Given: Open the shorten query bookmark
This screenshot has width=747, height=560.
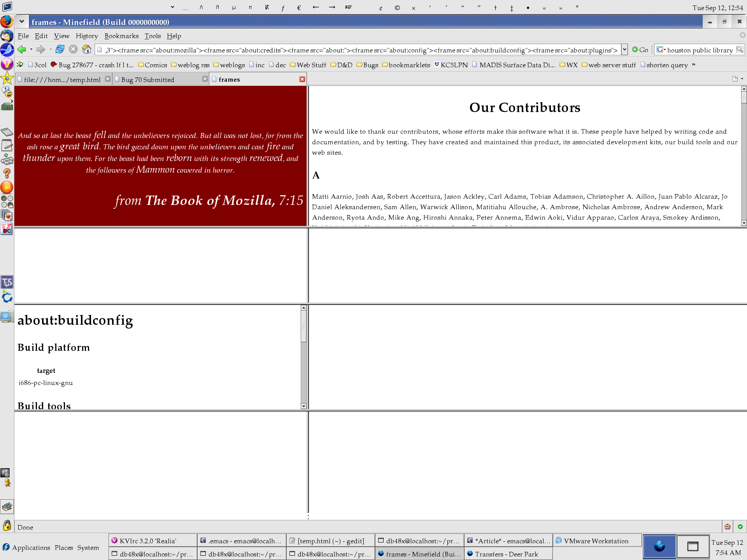Looking at the screenshot, I should point(664,65).
